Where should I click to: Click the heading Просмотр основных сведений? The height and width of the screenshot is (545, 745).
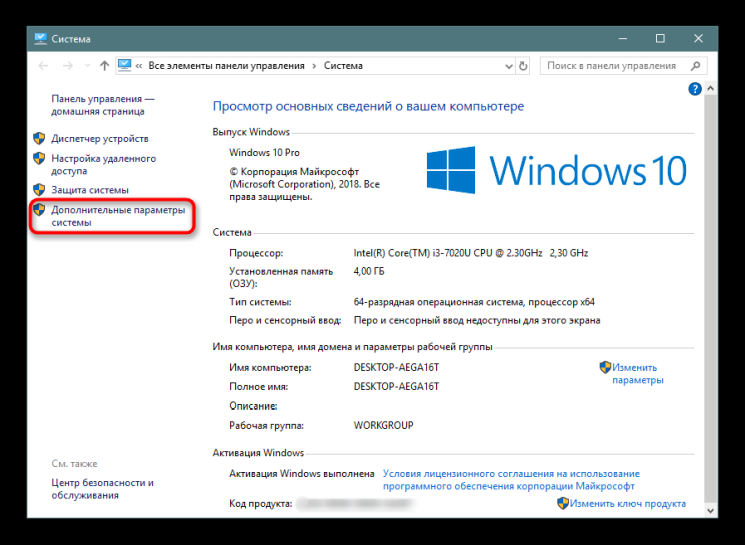pos(368,106)
